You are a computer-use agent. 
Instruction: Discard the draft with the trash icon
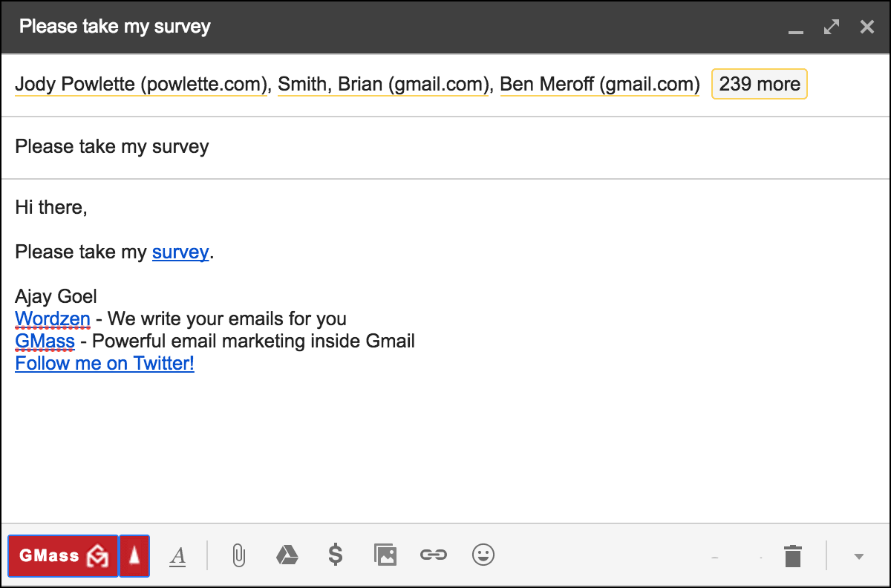pos(793,555)
